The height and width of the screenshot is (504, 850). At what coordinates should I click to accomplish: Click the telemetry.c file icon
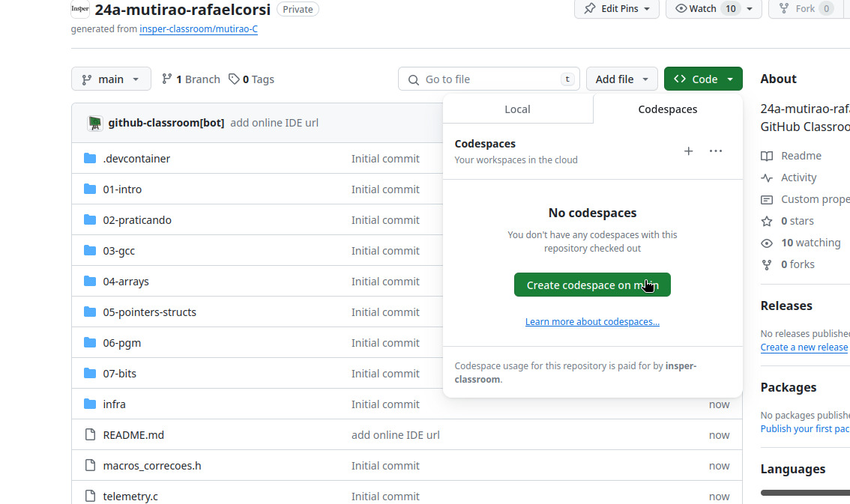point(90,496)
